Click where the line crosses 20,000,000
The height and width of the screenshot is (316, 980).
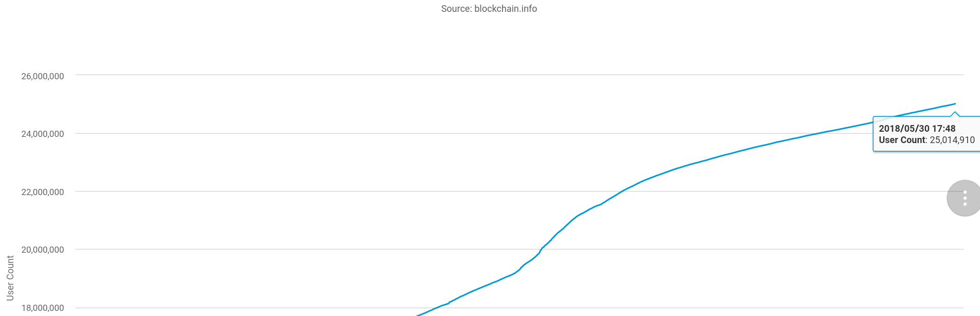coord(541,250)
